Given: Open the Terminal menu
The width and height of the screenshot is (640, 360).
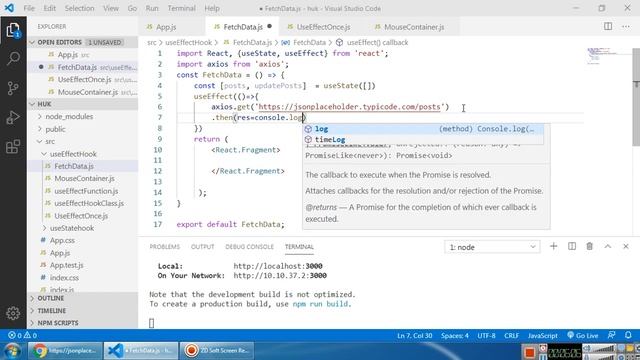Looking at the screenshot, I should [x=181, y=8].
